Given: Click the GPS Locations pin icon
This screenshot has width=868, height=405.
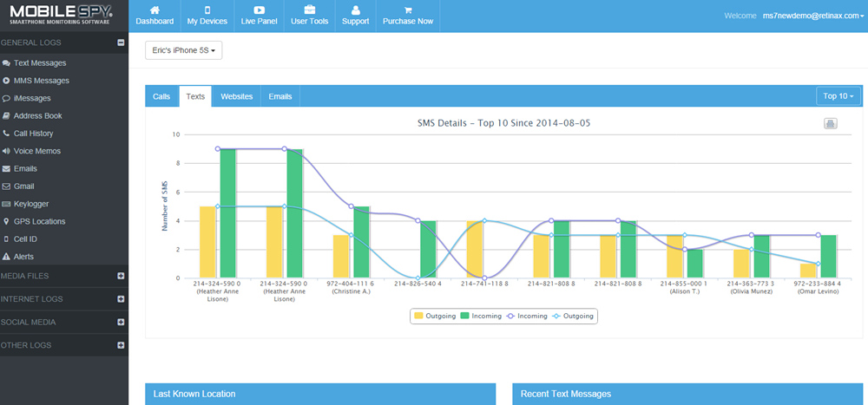Looking at the screenshot, I should coord(6,221).
